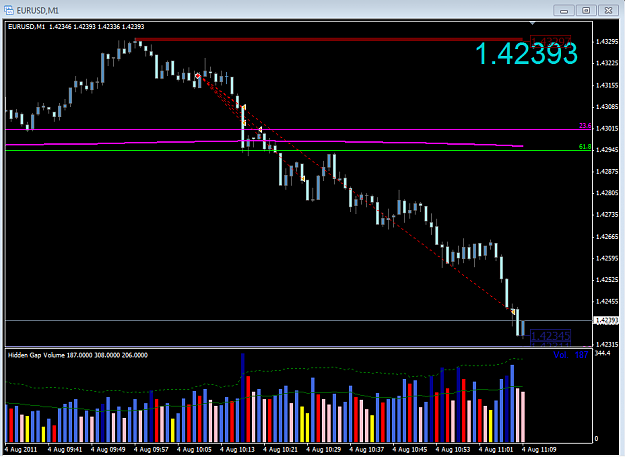625x457 pixels.
Task: Click the 4 Aug 2011 date label
Action: [x=22, y=449]
